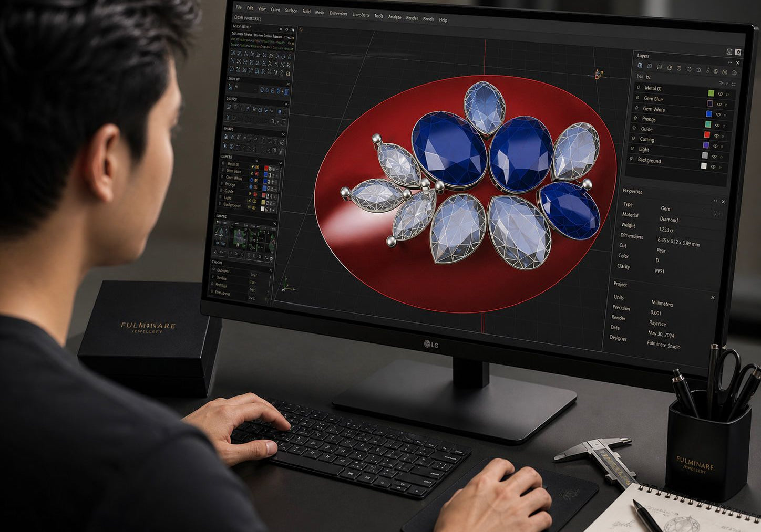This screenshot has width=761, height=532.
Task: Click the layer icon beside Background
Action: coord(632,159)
